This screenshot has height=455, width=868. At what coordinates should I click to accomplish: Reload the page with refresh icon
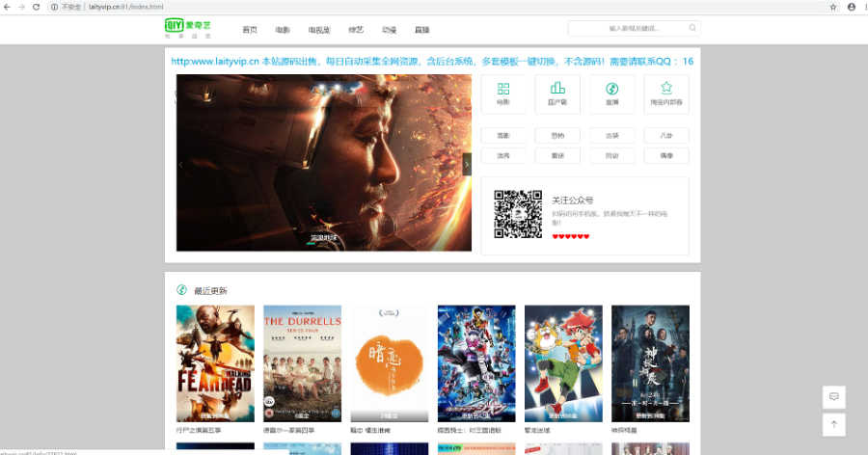pos(36,7)
